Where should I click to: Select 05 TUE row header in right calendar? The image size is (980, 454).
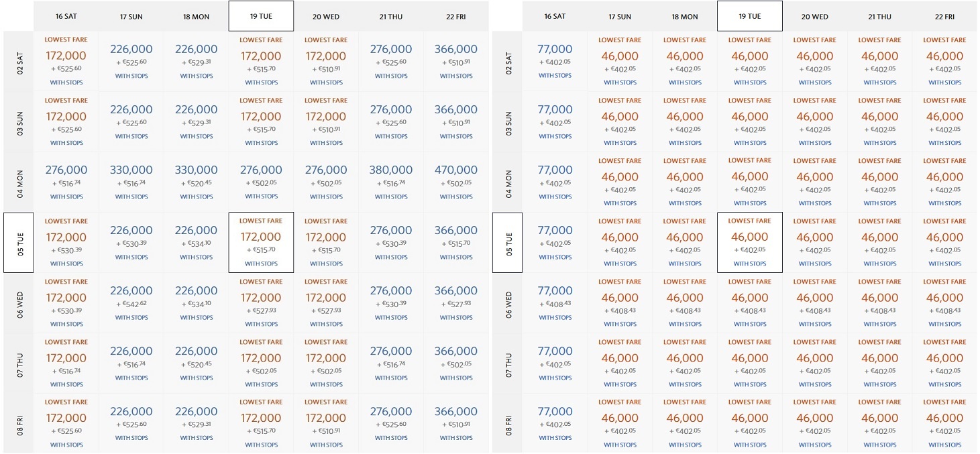(x=507, y=242)
